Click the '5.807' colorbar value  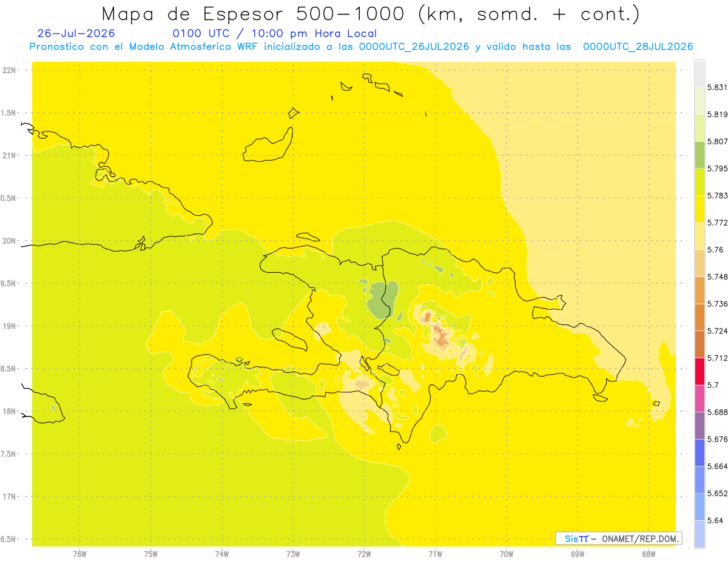(x=717, y=141)
